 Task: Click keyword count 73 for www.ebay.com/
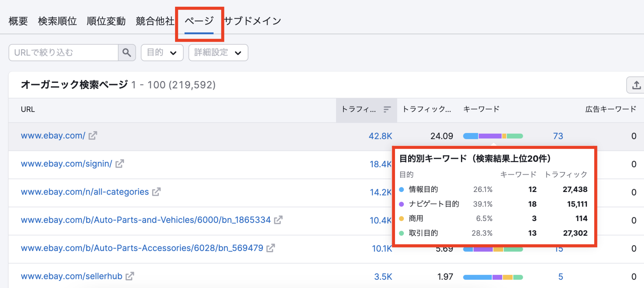tap(558, 136)
